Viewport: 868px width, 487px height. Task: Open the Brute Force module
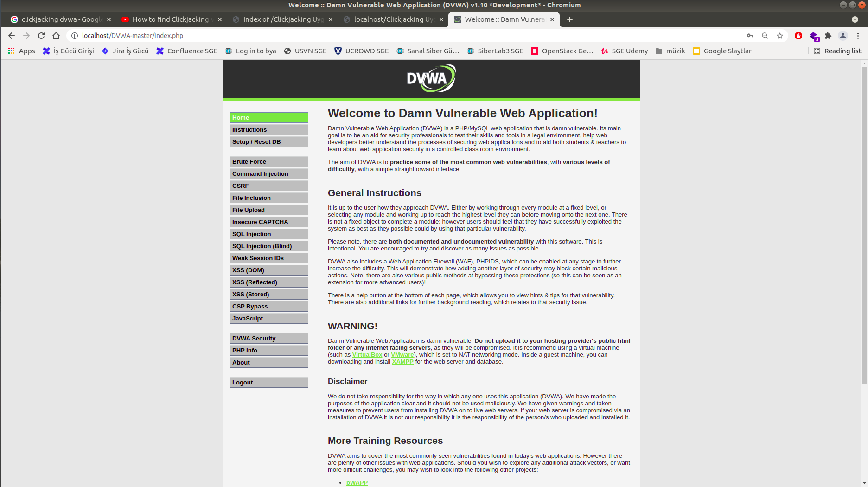click(x=269, y=162)
